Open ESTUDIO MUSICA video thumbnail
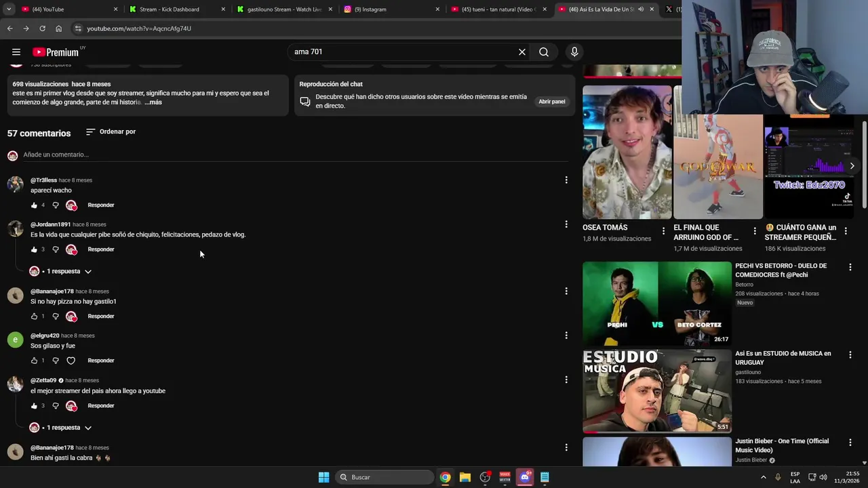The width and height of the screenshot is (868, 488). coord(657,391)
